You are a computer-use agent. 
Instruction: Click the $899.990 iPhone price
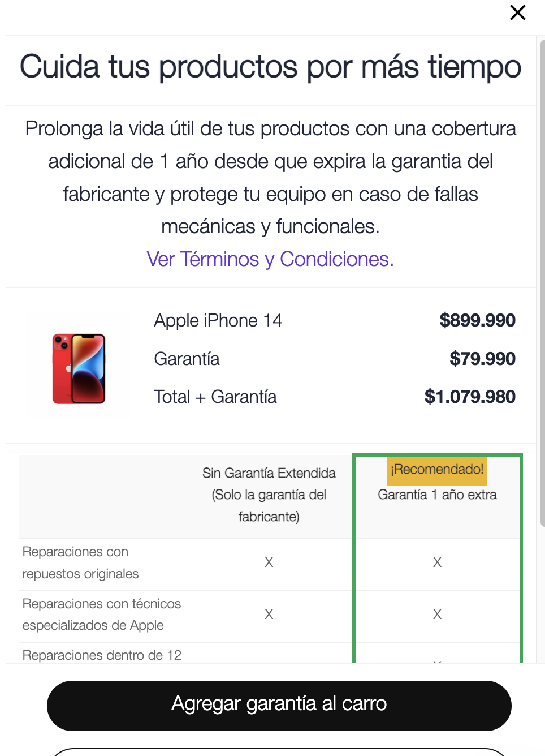pyautogui.click(x=477, y=320)
